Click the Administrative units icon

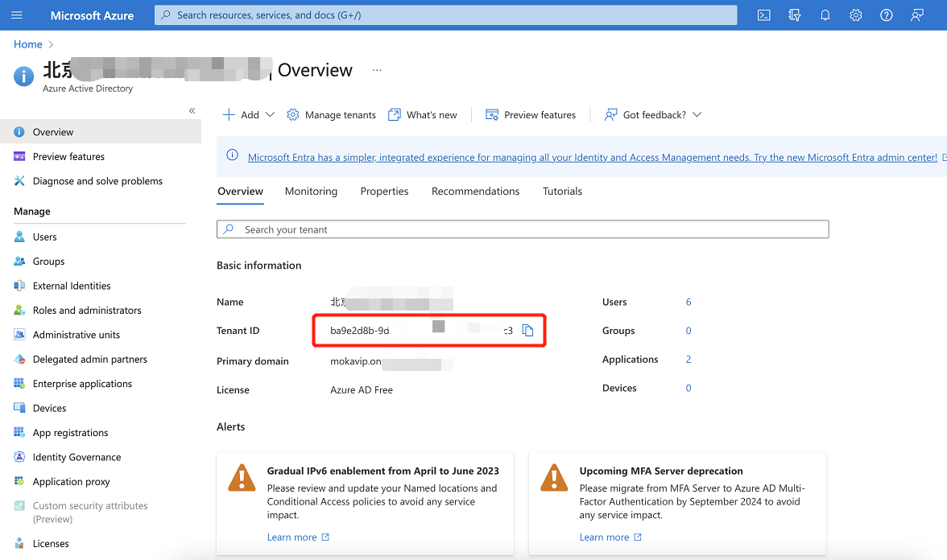point(19,335)
